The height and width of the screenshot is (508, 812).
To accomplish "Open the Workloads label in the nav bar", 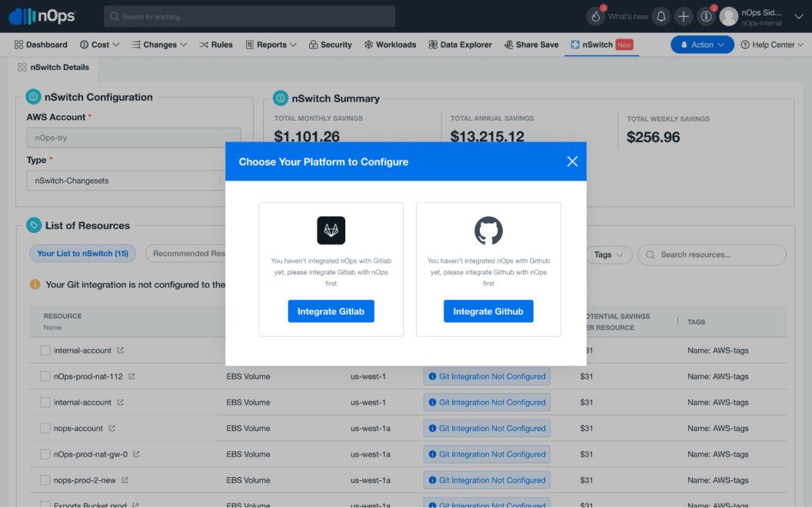I will point(396,45).
